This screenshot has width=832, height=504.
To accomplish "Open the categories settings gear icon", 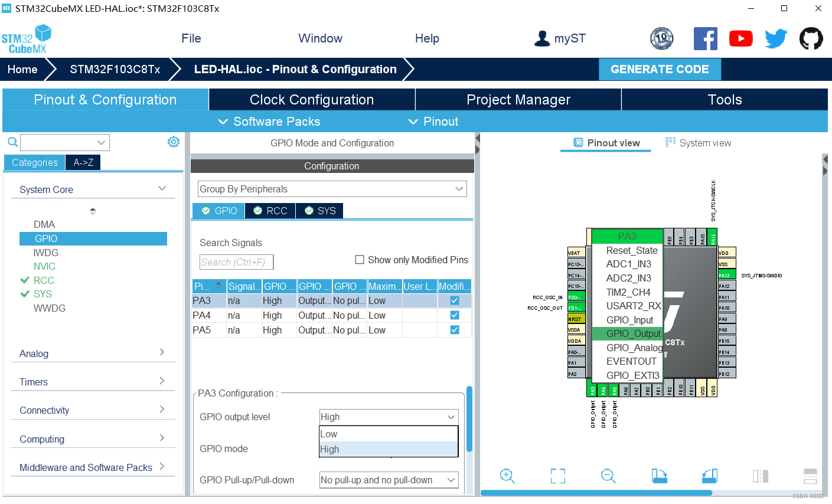I will pyautogui.click(x=174, y=142).
